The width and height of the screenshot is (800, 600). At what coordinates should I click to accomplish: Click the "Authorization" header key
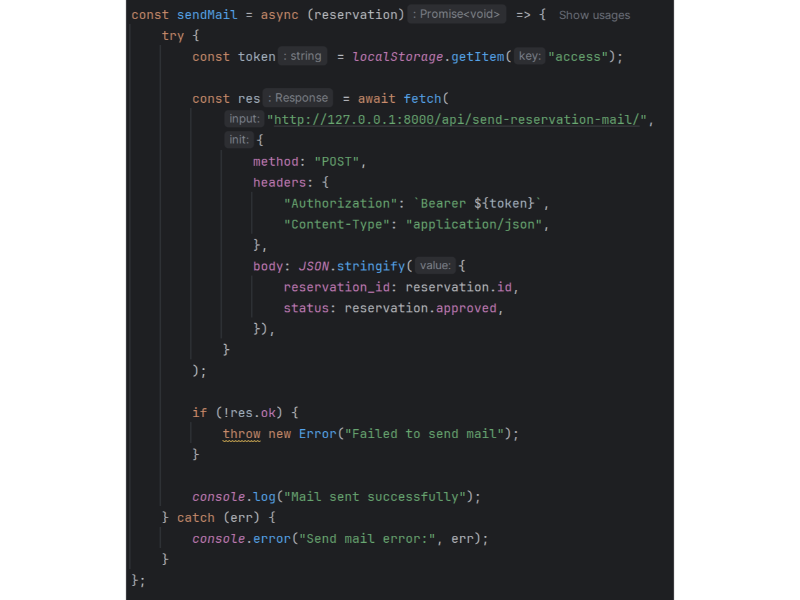coord(341,204)
